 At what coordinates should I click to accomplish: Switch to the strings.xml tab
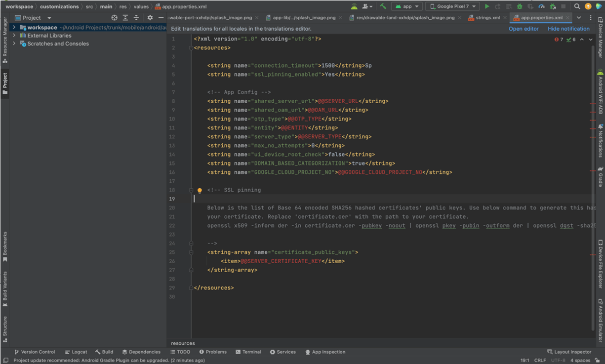coord(487,18)
